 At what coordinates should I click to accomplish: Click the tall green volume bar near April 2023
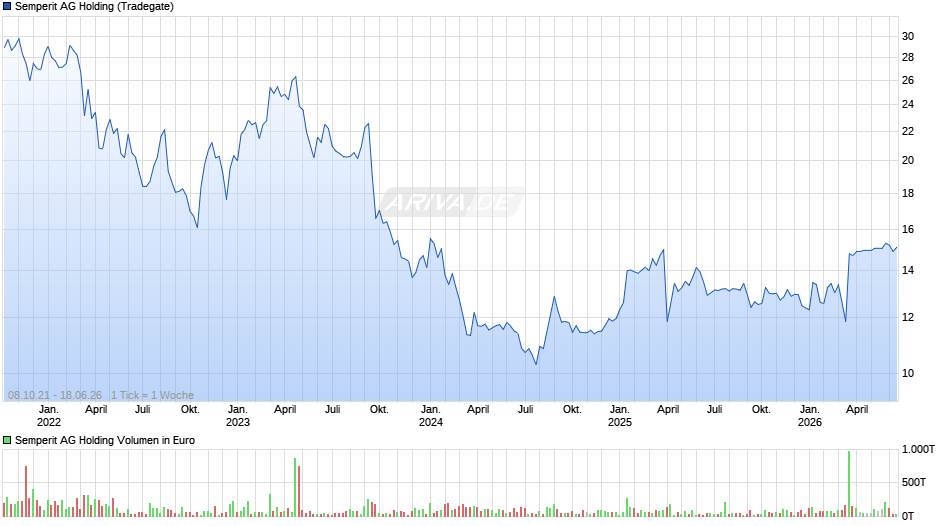pos(295,488)
